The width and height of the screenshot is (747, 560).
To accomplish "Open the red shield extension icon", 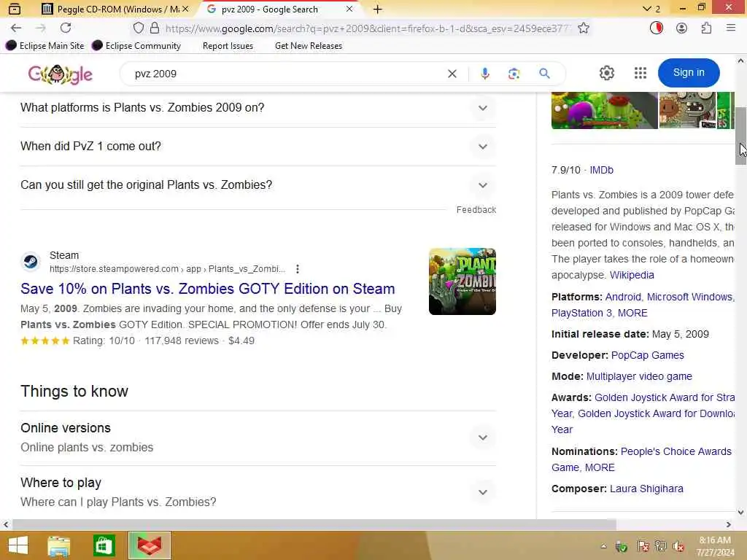I will [x=657, y=28].
